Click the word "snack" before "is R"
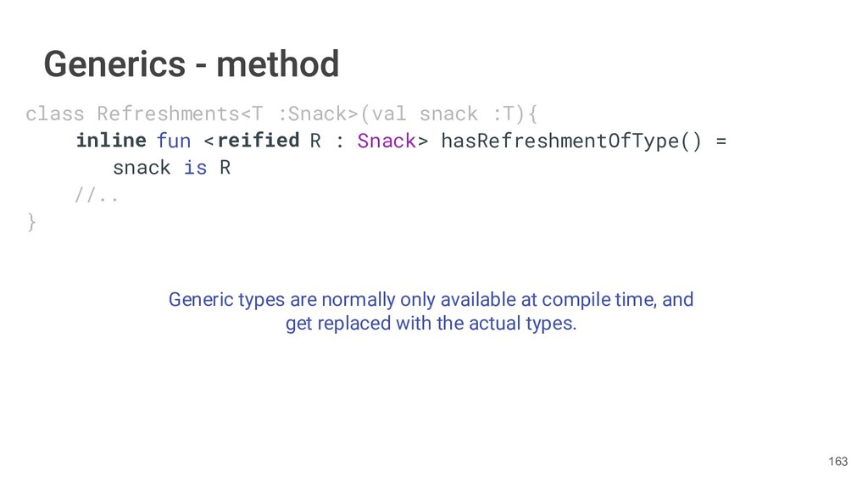The height and width of the screenshot is (488, 868). coord(142,168)
